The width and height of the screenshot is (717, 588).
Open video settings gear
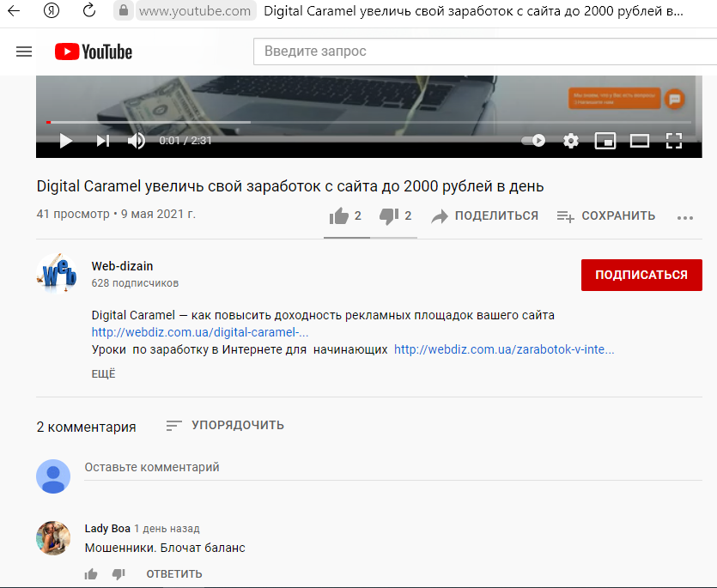(x=571, y=141)
